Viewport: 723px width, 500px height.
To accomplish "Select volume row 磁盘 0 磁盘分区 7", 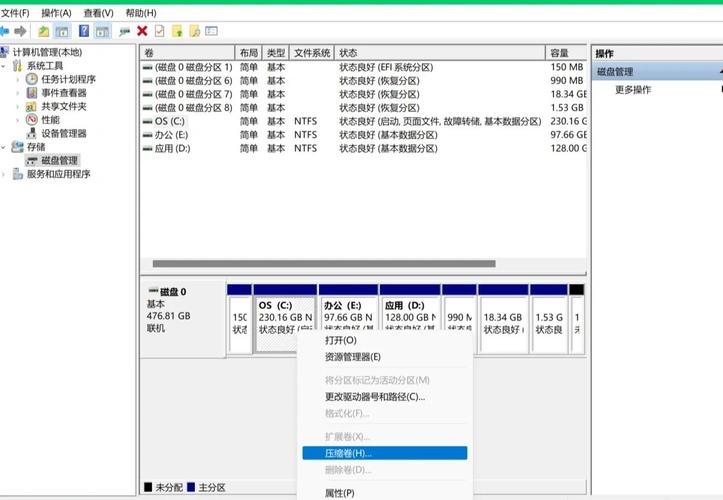I will tap(364, 94).
